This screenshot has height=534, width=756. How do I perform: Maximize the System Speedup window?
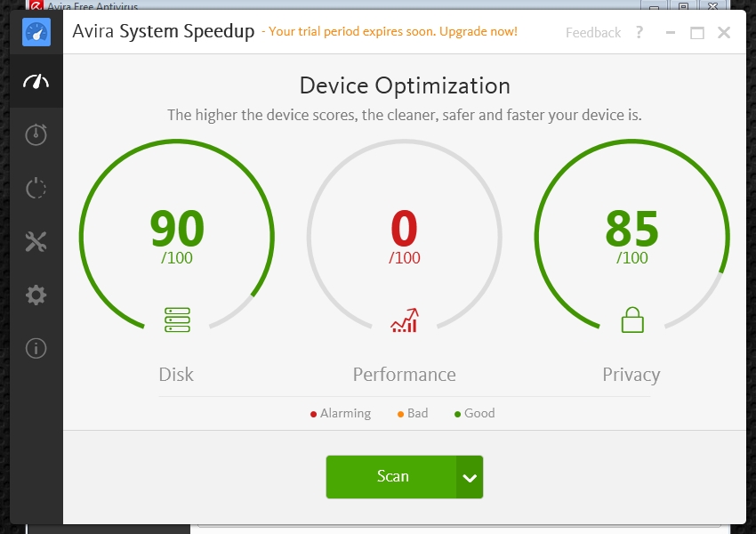[697, 33]
